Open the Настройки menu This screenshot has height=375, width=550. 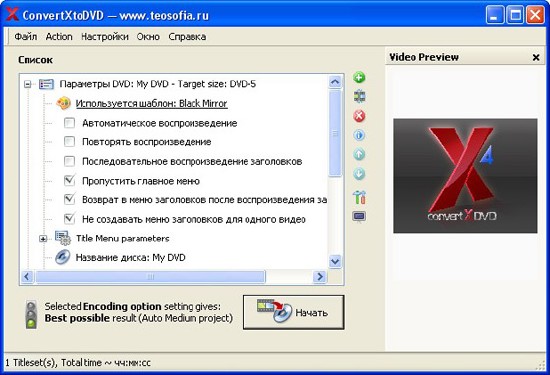pos(105,36)
